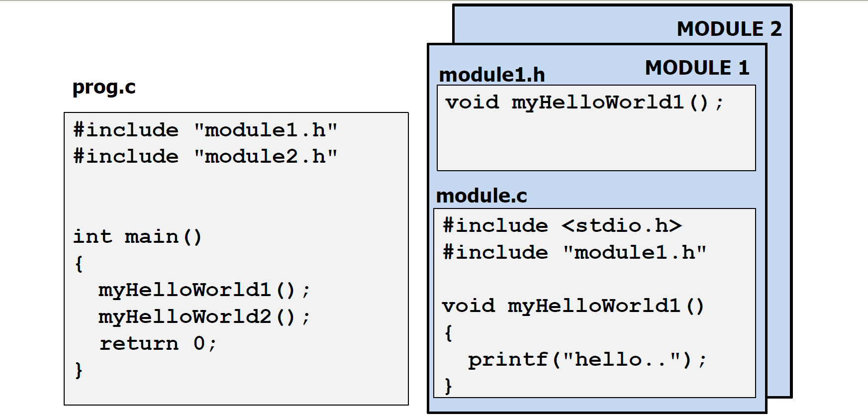Select the include module2.h line in prog.c
Screen dimensions: 868x415
(x=205, y=156)
